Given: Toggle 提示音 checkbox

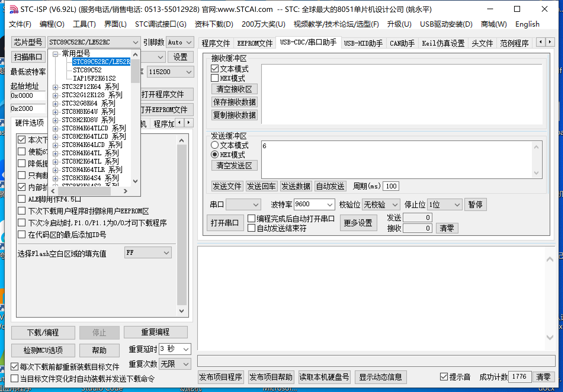Looking at the screenshot, I should [x=444, y=377].
